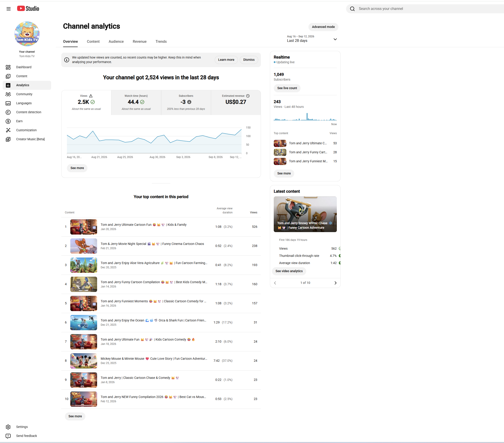
Task: Switch to the Content analytics tab
Action: [x=93, y=42]
